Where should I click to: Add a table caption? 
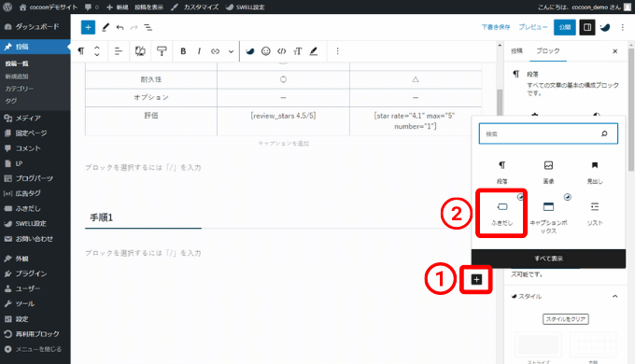pos(284,144)
